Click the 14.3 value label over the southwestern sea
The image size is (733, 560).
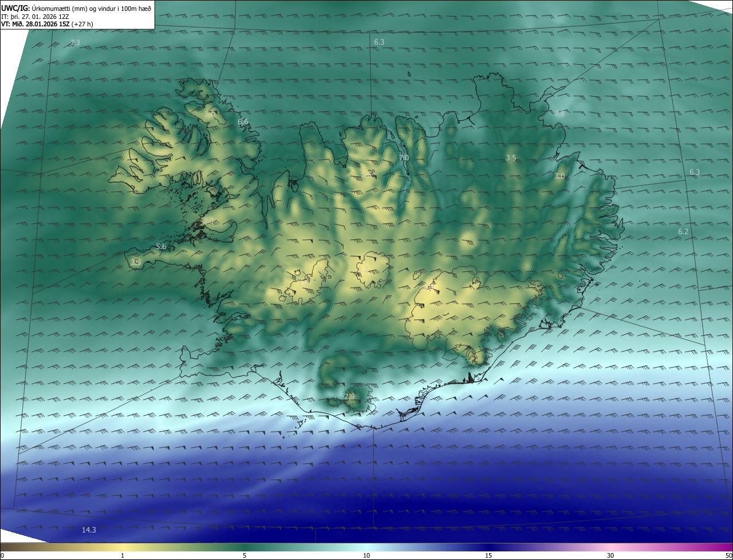[89, 530]
